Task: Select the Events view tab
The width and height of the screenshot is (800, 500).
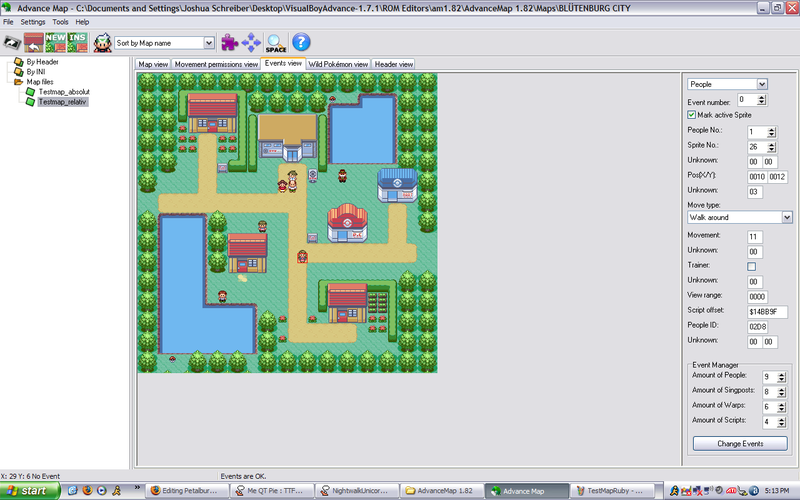Action: [283, 63]
